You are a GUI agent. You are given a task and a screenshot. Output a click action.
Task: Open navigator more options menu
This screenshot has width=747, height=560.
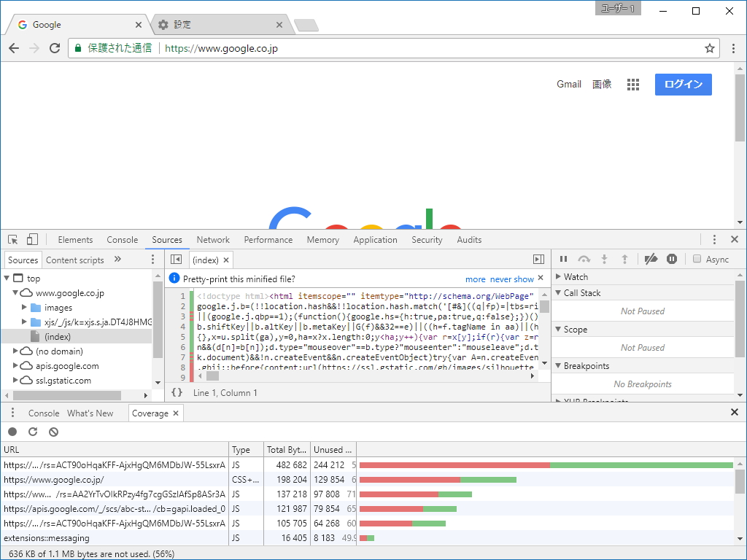[x=152, y=260]
